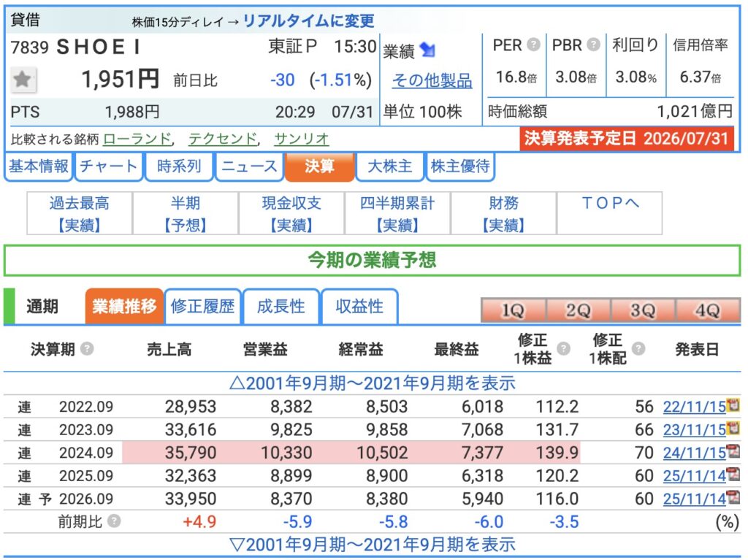Jump to 過去最高【実績】 section
The width and height of the screenshot is (748, 560).
tap(79, 213)
